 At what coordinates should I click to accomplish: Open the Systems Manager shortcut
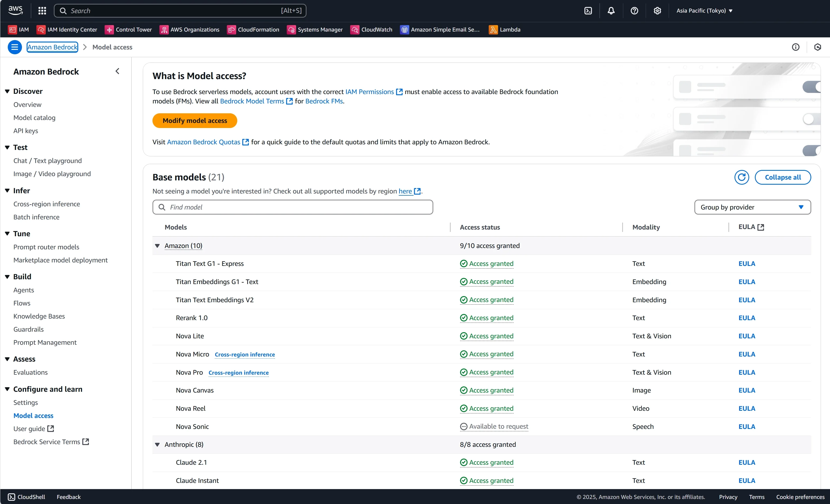[x=315, y=30]
